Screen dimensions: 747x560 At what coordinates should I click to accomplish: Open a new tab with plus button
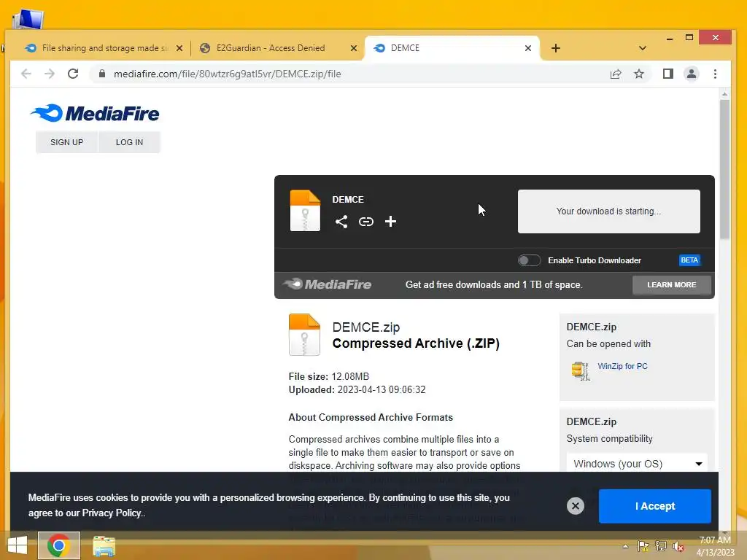pyautogui.click(x=555, y=48)
